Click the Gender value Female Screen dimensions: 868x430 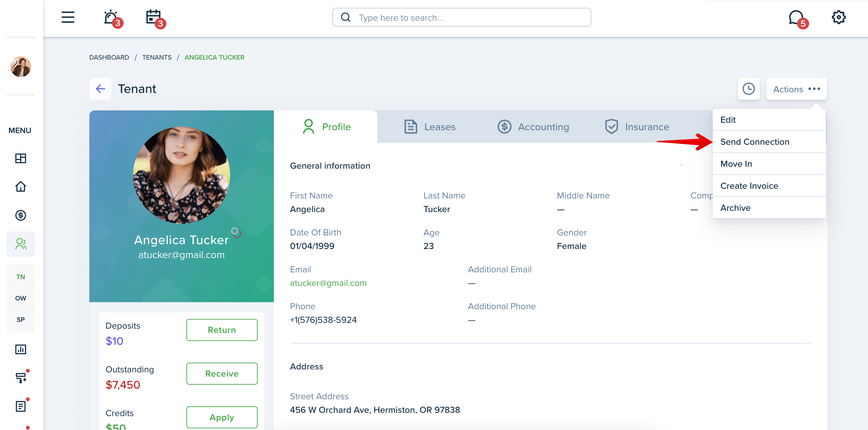(x=572, y=246)
